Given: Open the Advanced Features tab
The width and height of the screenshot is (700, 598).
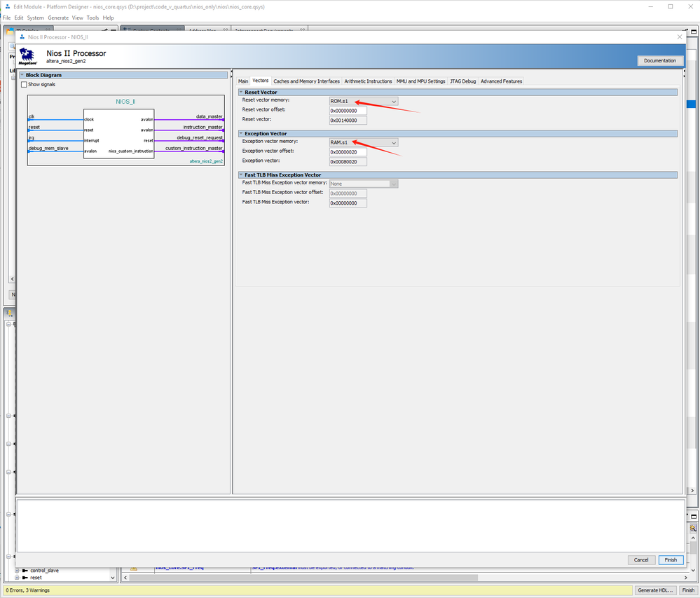Looking at the screenshot, I should coord(501,81).
